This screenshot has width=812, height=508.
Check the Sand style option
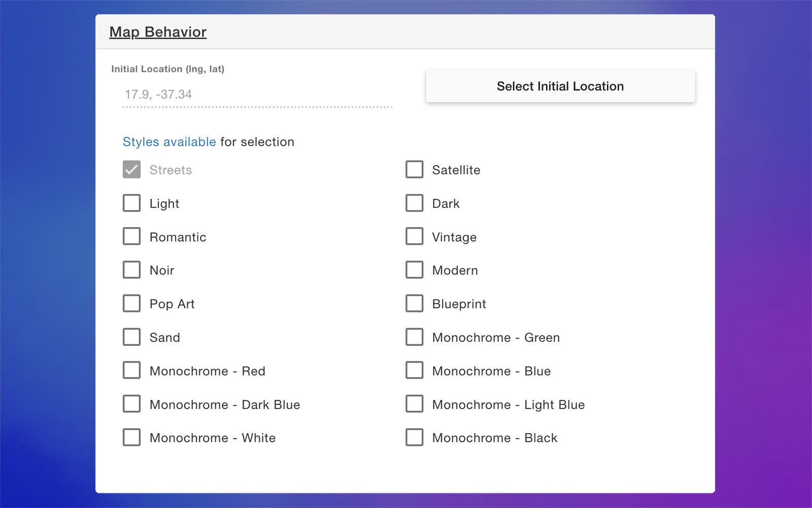[x=131, y=337]
